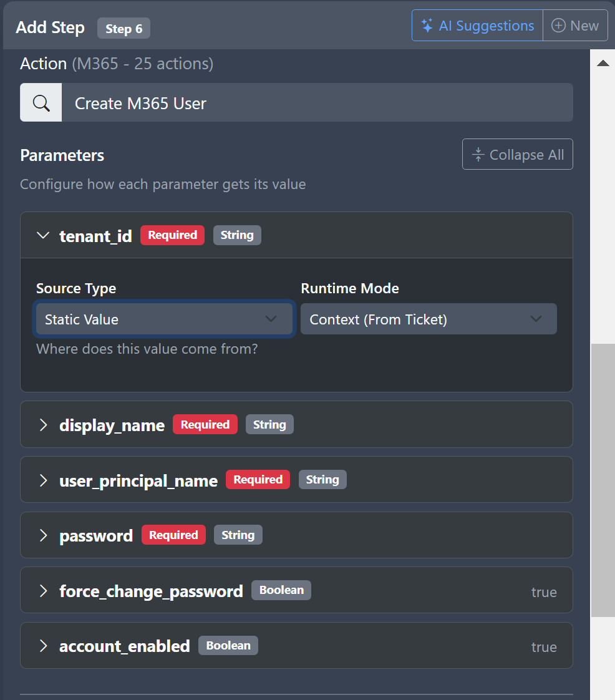Collapse the tenant_id parameter chevron

coord(43,235)
